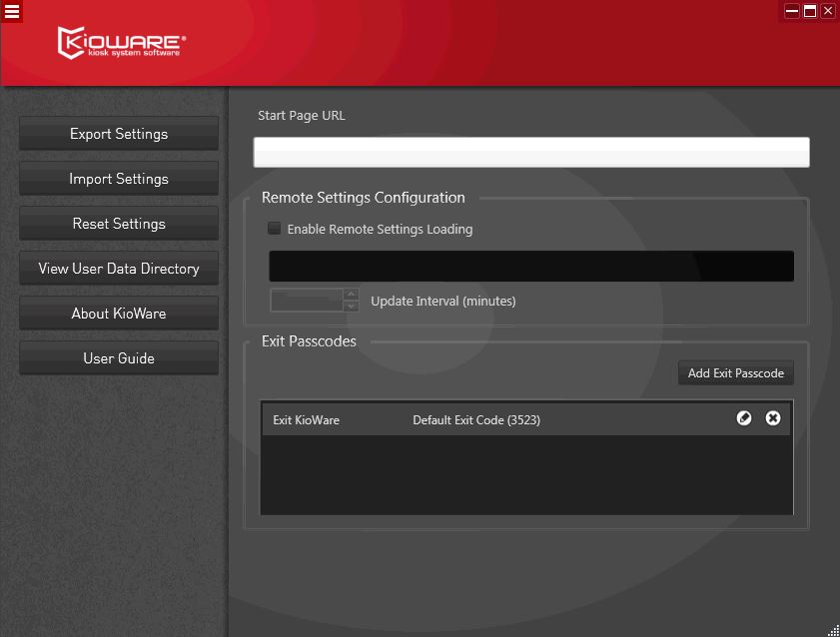Click the Update Interval minutes number field

click(x=306, y=301)
